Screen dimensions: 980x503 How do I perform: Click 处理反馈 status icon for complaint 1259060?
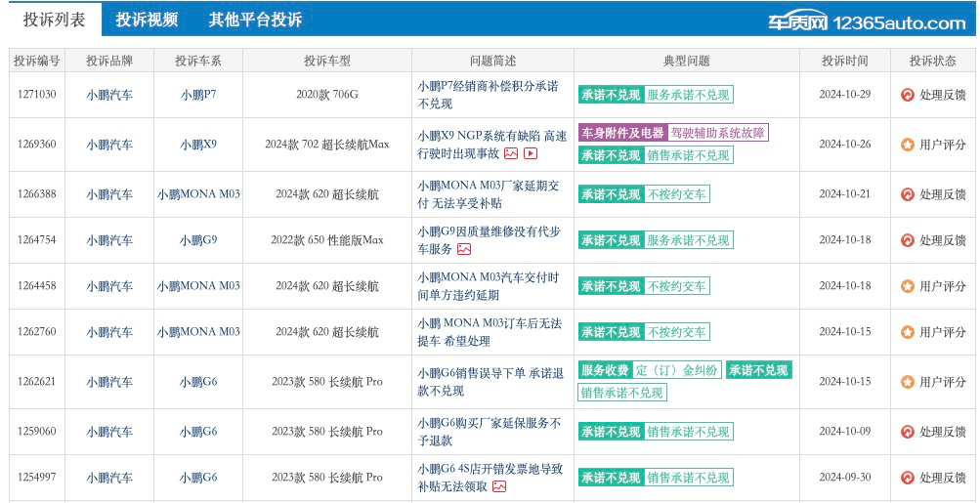(x=907, y=432)
